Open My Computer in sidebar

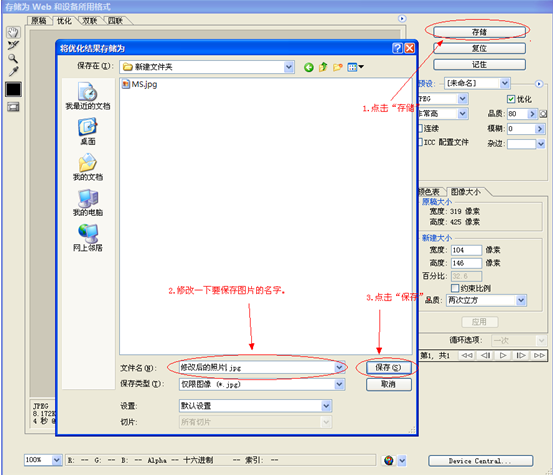pos(88,202)
